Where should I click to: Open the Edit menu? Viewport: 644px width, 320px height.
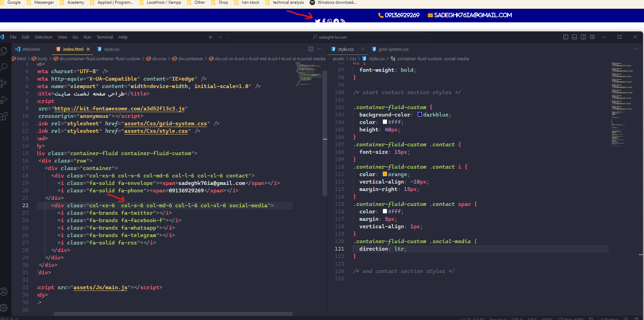click(25, 37)
